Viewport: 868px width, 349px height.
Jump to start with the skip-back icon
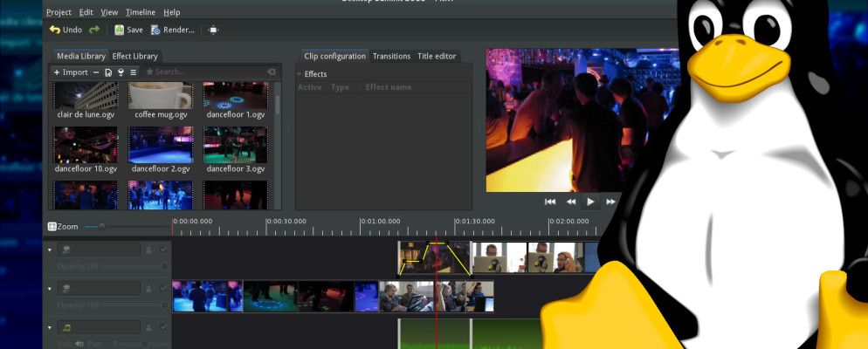pyautogui.click(x=550, y=202)
